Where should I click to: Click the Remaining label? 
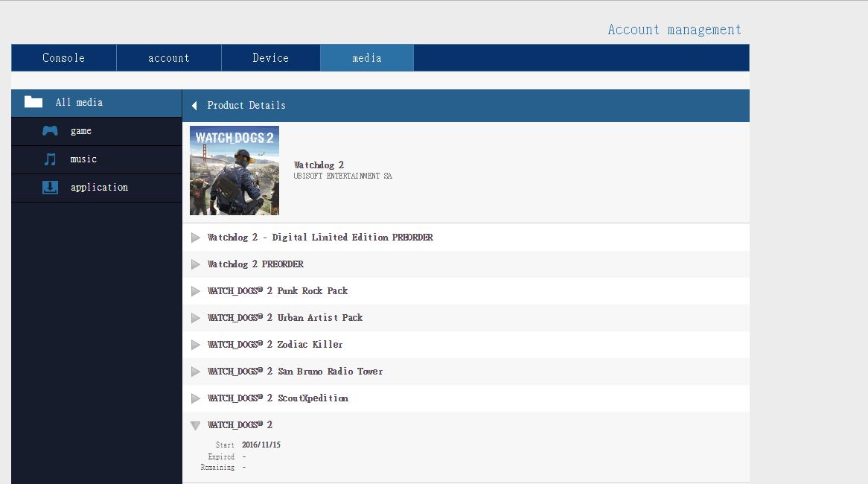coord(217,468)
